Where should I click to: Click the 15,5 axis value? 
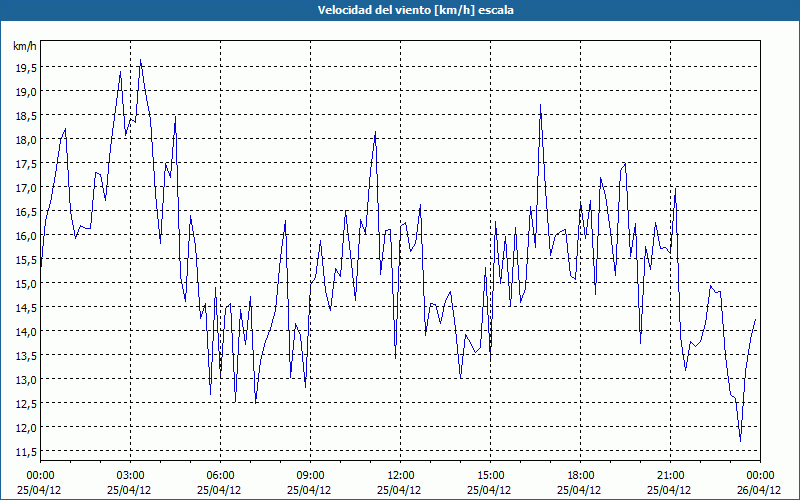pyautogui.click(x=25, y=259)
